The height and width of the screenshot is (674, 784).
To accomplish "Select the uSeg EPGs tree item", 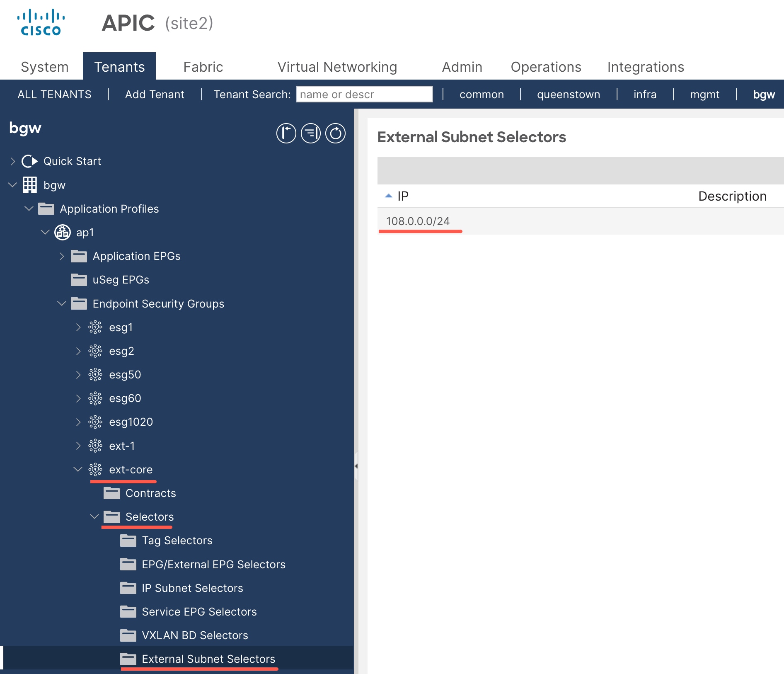I will tap(121, 280).
